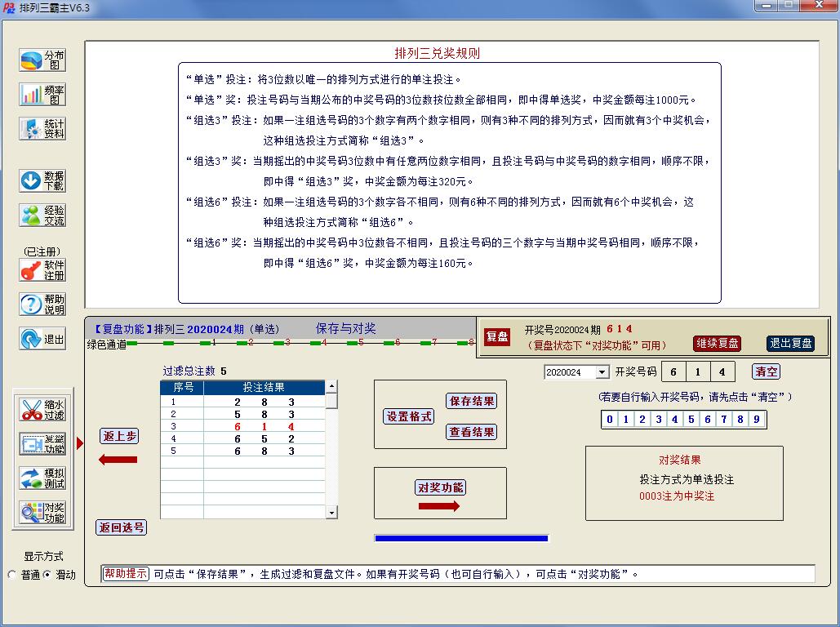The image size is (840, 627).
Task: Click the 继续复盘 button
Action: point(718,344)
